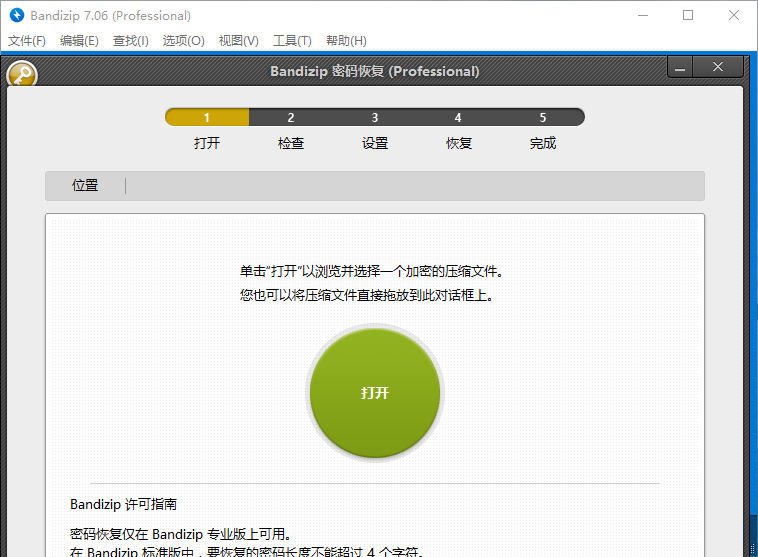Expand the 选项(O) menu
The image size is (758, 557).
coord(184,41)
